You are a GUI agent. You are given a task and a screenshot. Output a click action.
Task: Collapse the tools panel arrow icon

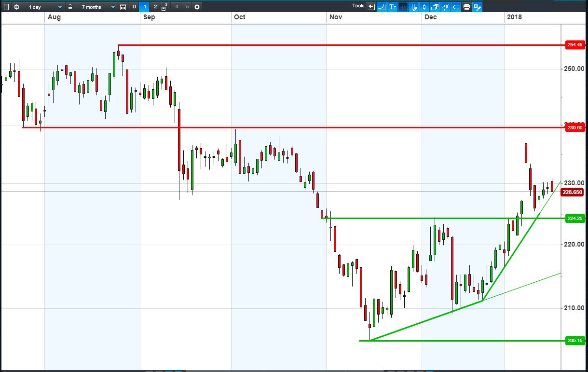[371, 7]
